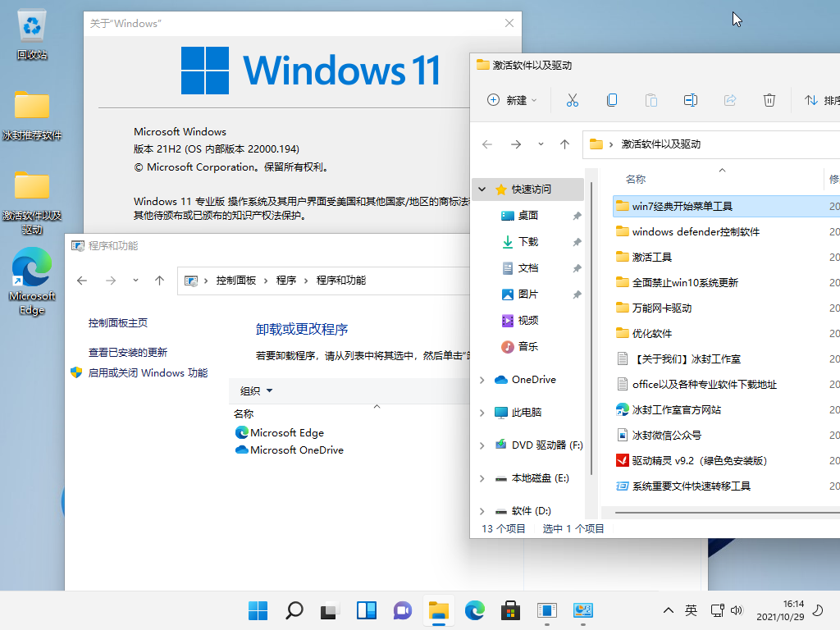This screenshot has width=840, height=630.
Task: Click the Delete trash icon in Explorer toolbar
Action: (x=769, y=100)
